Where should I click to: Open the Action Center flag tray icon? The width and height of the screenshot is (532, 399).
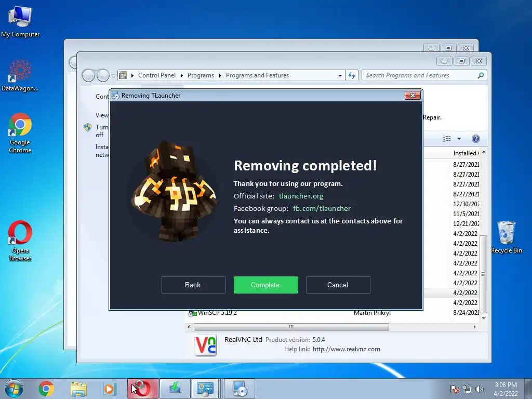(x=455, y=389)
